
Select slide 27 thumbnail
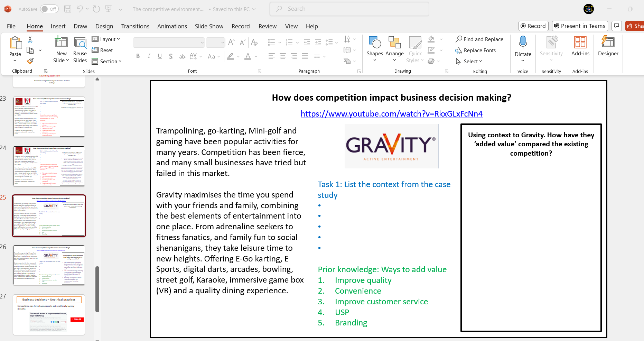coord(49,315)
